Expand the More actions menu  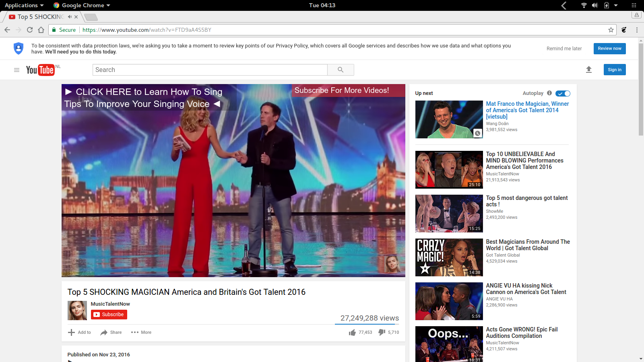coord(141,333)
